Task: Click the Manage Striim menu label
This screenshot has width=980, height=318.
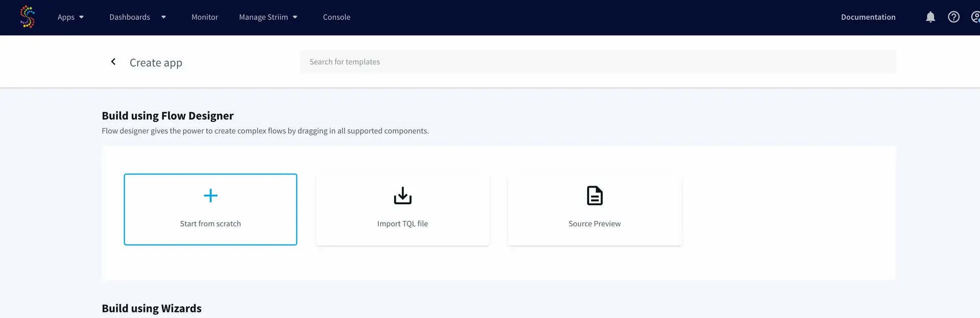Action: click(263, 17)
